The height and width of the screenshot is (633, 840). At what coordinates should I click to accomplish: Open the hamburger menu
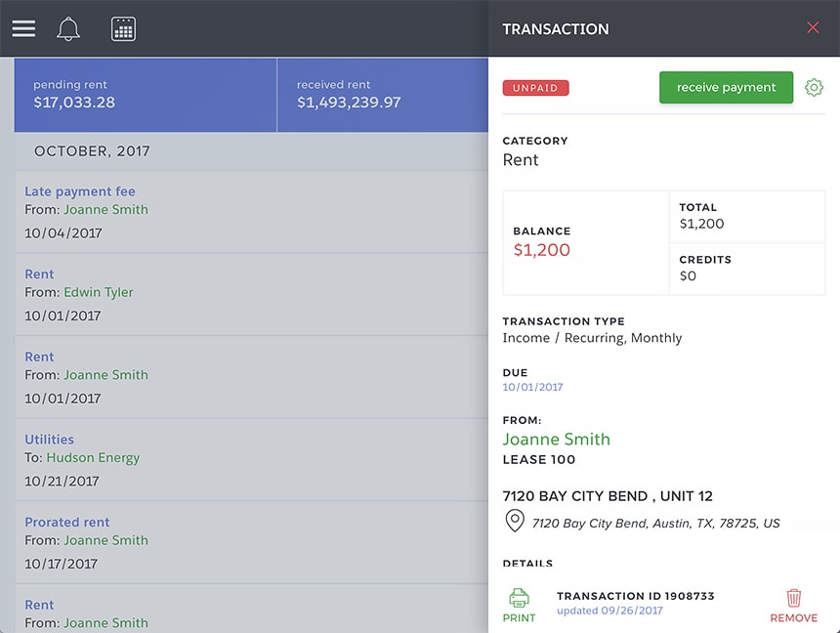click(x=23, y=29)
